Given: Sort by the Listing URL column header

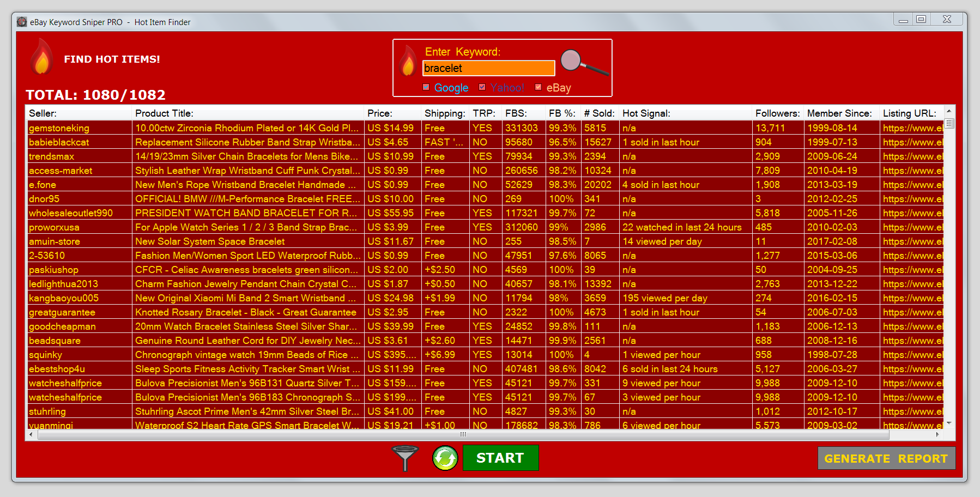Looking at the screenshot, I should pyautogui.click(x=911, y=113).
